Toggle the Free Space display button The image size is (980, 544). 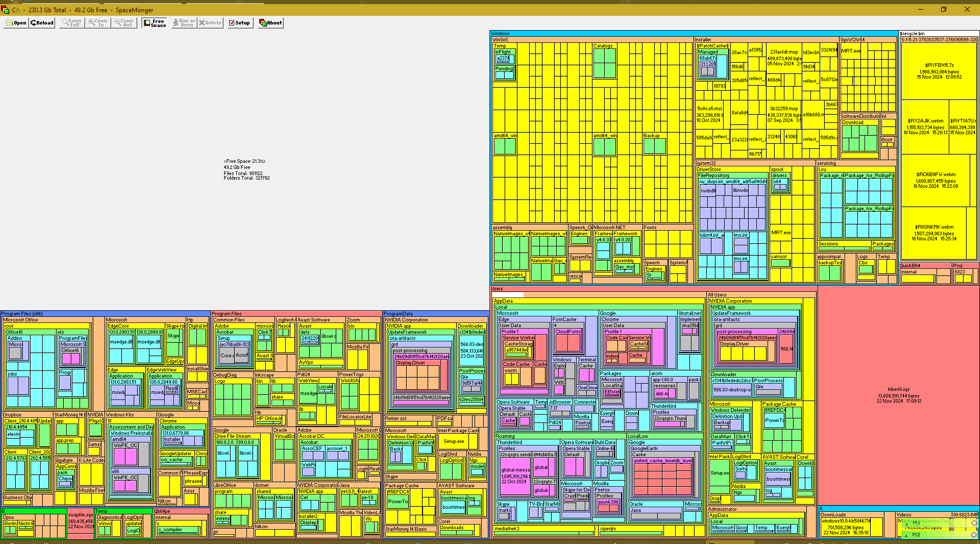(x=155, y=23)
